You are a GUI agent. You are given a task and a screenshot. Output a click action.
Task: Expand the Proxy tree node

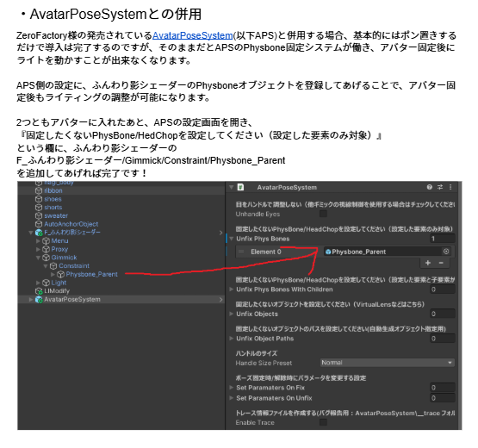38,249
